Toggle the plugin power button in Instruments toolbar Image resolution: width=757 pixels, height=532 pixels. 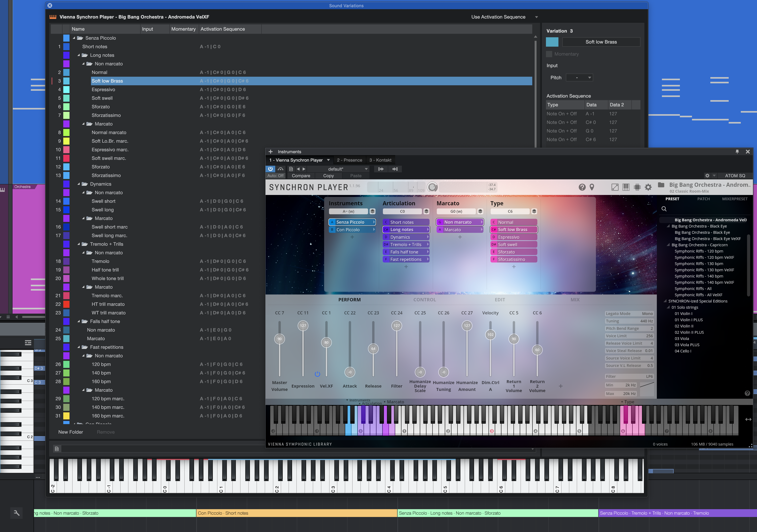pos(270,169)
